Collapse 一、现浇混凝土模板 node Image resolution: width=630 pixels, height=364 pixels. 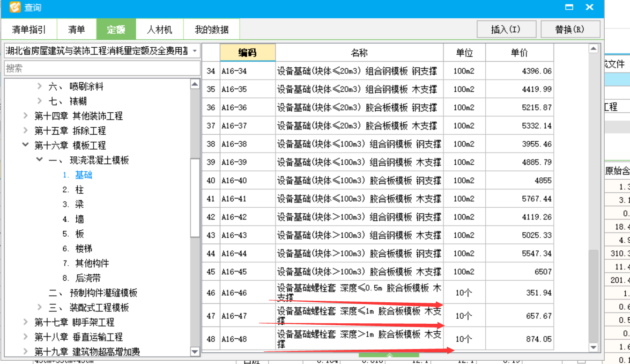40,160
